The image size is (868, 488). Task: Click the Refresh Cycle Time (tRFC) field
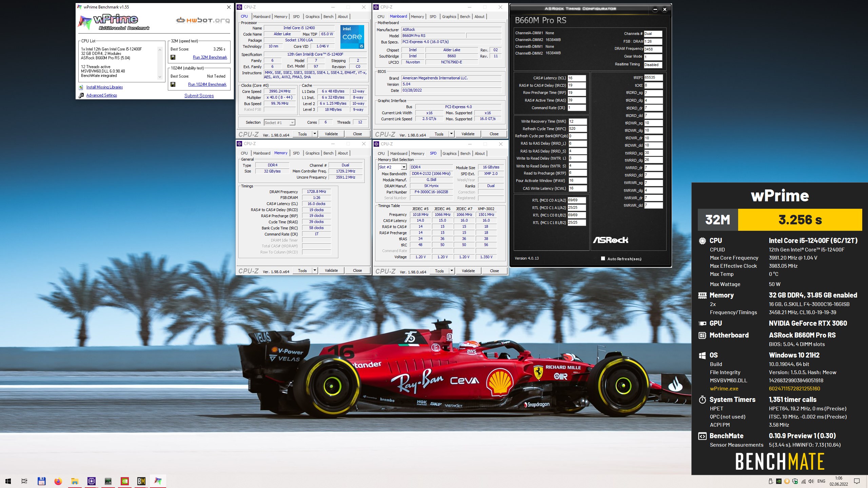coord(577,129)
